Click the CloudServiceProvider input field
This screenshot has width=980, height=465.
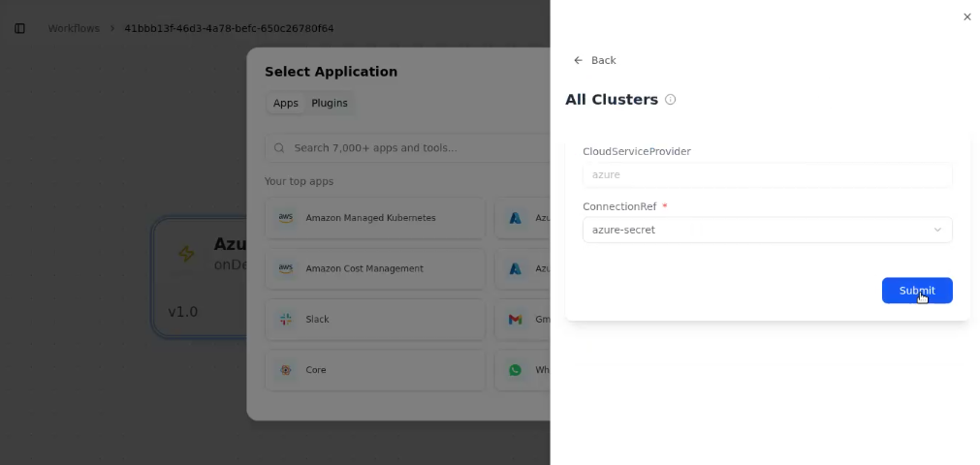766,174
